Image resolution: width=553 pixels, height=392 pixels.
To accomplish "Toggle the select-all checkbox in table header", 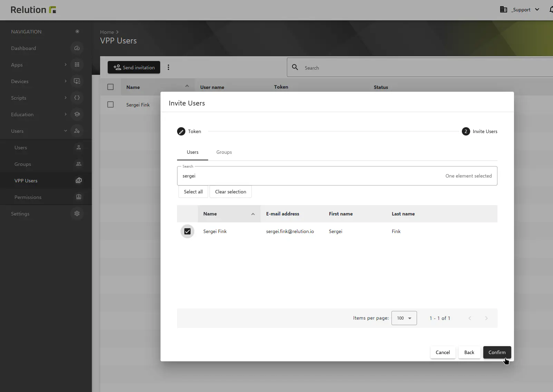I will pos(110,87).
